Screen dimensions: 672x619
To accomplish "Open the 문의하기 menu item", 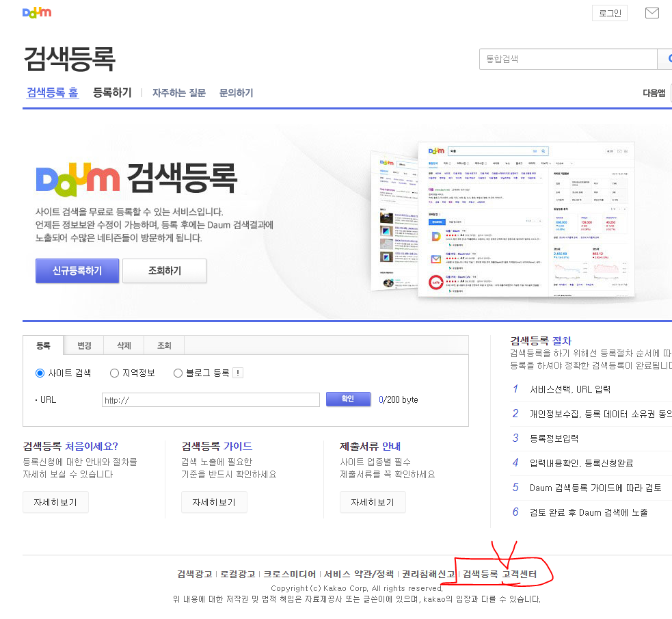I will point(236,92).
